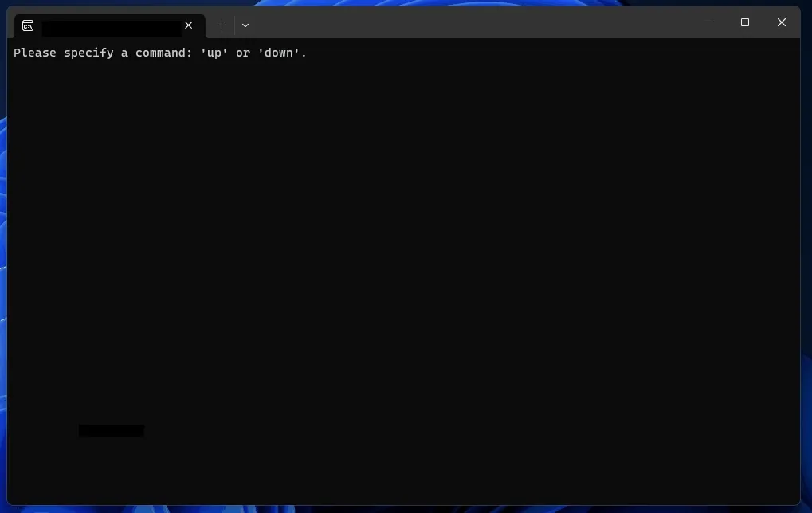This screenshot has height=513, width=812.
Task: Maximize the terminal window
Action: coord(745,22)
